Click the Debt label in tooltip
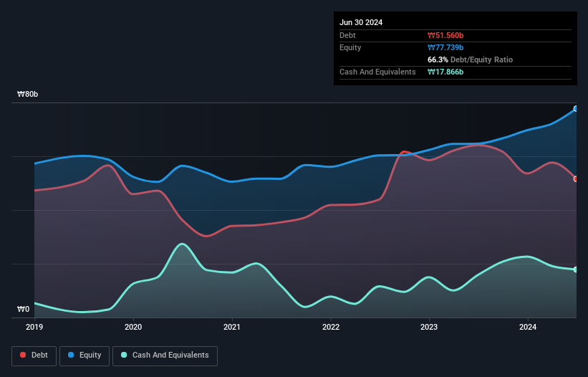The image size is (588, 377). coord(347,35)
